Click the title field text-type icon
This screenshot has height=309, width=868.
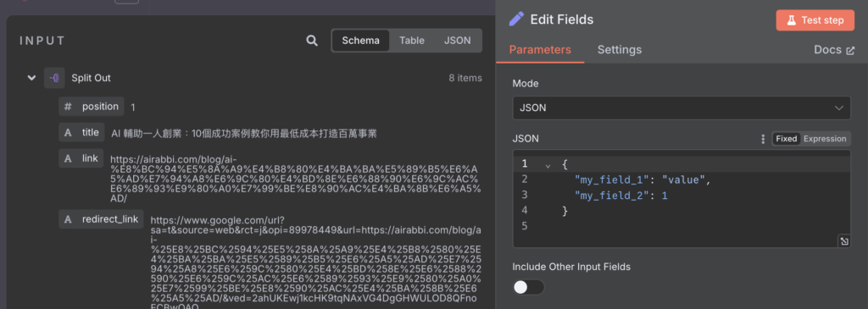[68, 133]
